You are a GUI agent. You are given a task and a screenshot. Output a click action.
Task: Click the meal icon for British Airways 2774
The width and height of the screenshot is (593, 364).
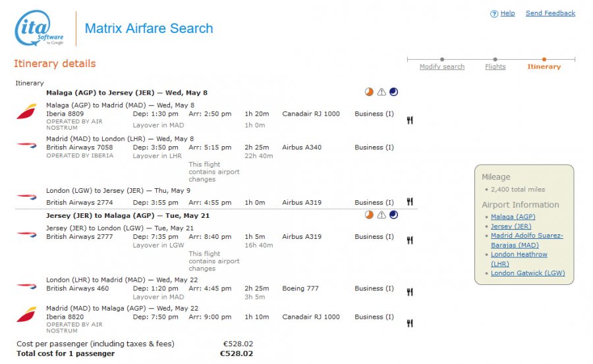click(x=410, y=202)
